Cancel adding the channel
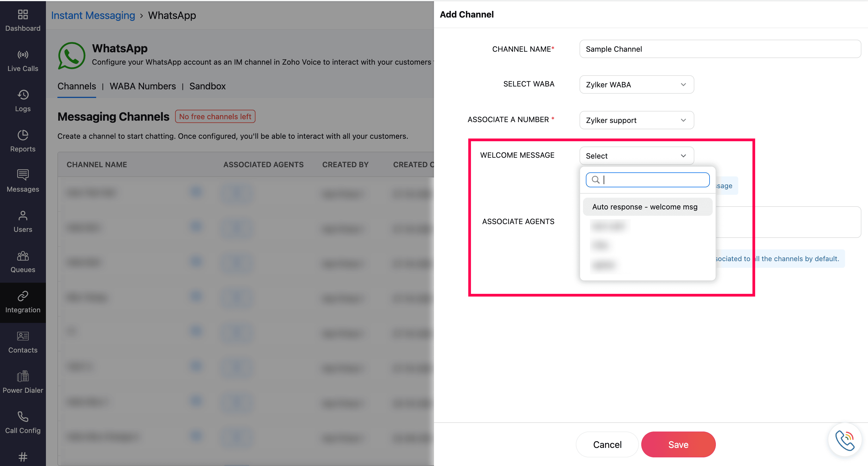The height and width of the screenshot is (466, 868). point(607,444)
